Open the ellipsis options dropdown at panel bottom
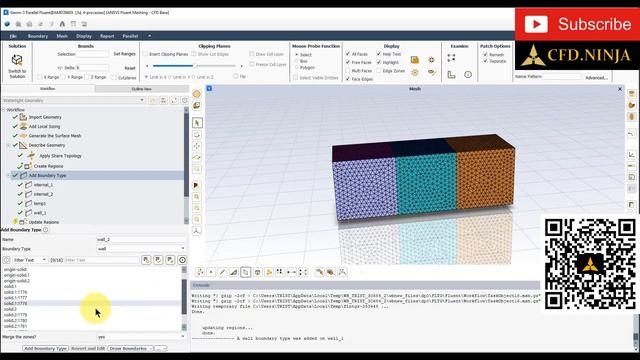The width and height of the screenshot is (640, 360). point(161,349)
